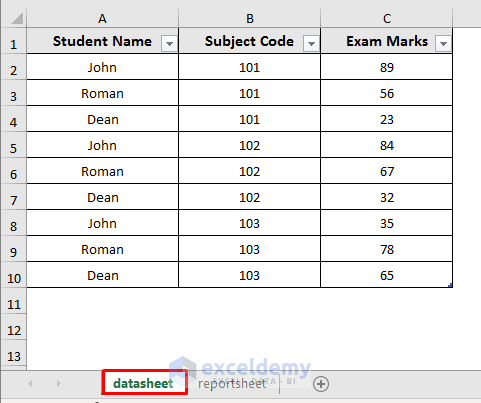Image resolution: width=481 pixels, height=403 pixels.
Task: Select empty cell A12
Action: click(103, 330)
